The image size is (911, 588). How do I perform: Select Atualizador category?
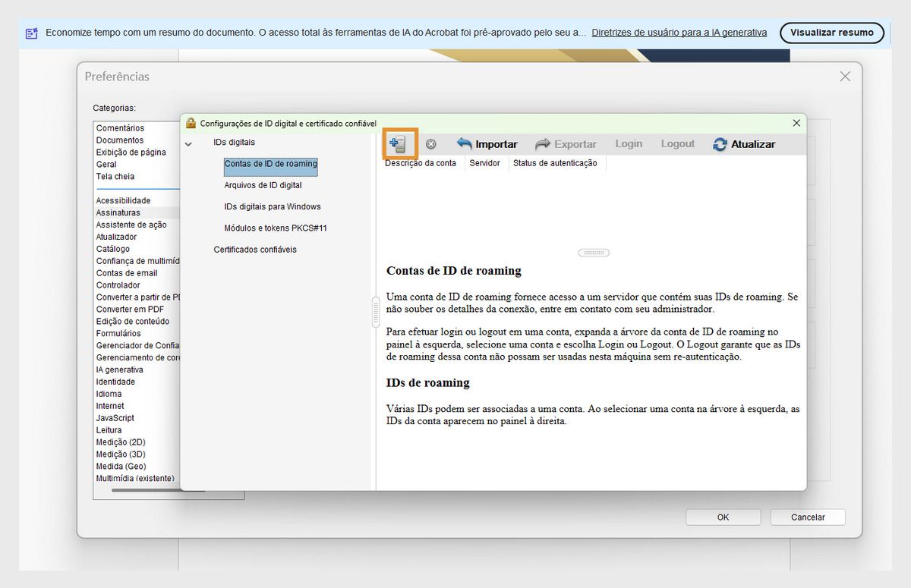coord(116,237)
